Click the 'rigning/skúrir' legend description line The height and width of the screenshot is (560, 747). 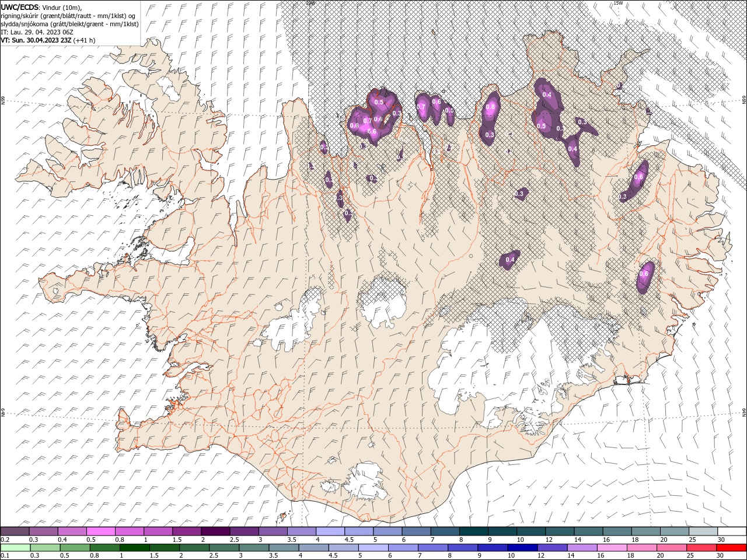tap(69, 15)
